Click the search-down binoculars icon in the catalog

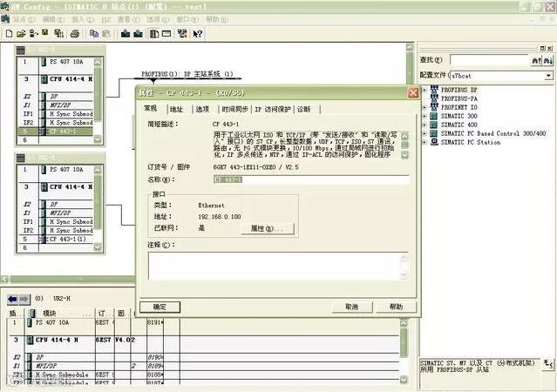click(x=548, y=61)
